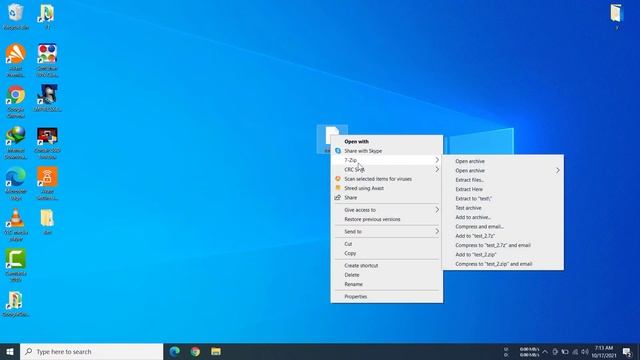This screenshot has height=360, width=640.
Task: Open Microsoft Edge from the taskbar
Action: point(175,351)
